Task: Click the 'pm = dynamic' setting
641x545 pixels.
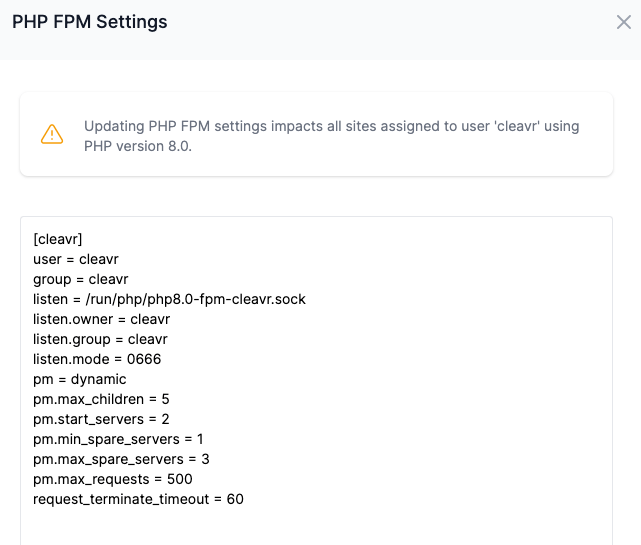Action: [80, 379]
